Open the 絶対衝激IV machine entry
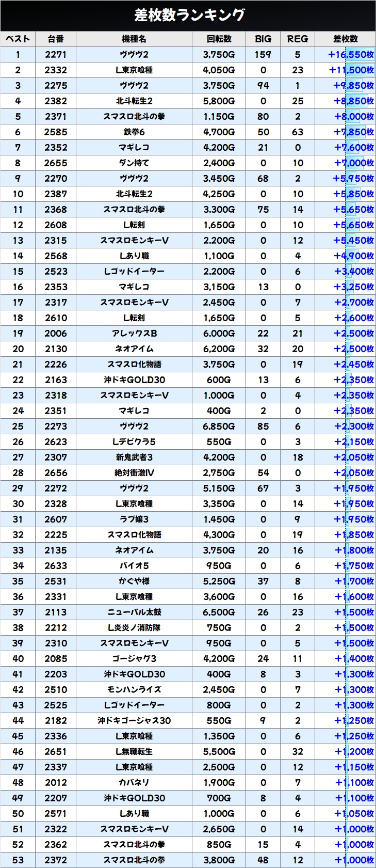The height and width of the screenshot is (868, 376). pyautogui.click(x=134, y=473)
